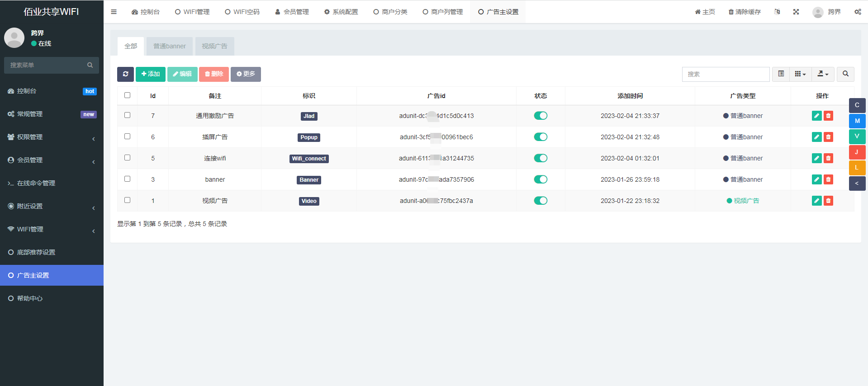Click the fullscreen icon in top bar

796,12
